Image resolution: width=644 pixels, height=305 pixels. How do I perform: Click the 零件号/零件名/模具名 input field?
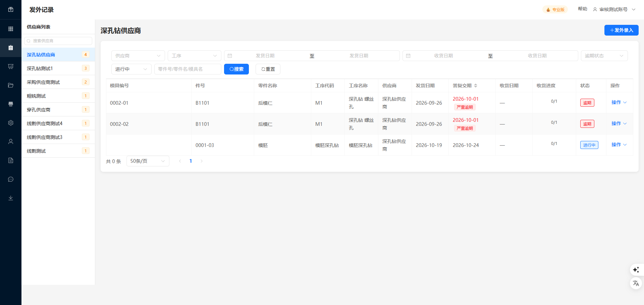[x=188, y=69]
